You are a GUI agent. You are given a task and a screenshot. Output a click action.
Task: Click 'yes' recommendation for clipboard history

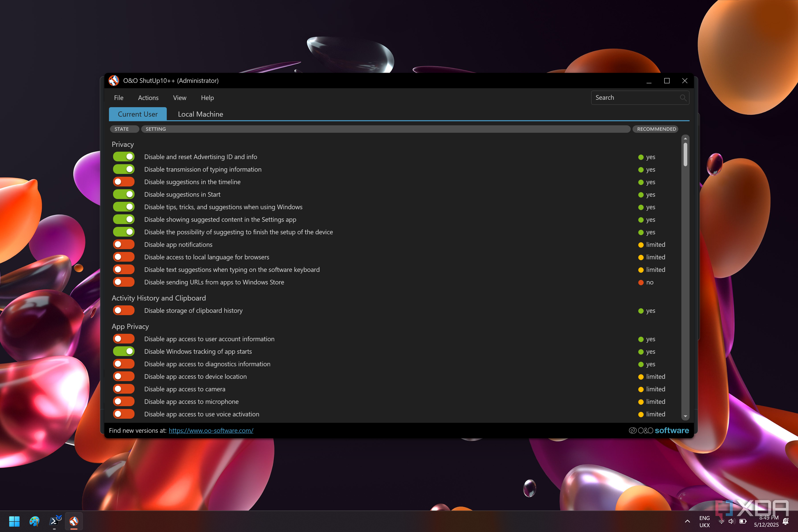(647, 311)
